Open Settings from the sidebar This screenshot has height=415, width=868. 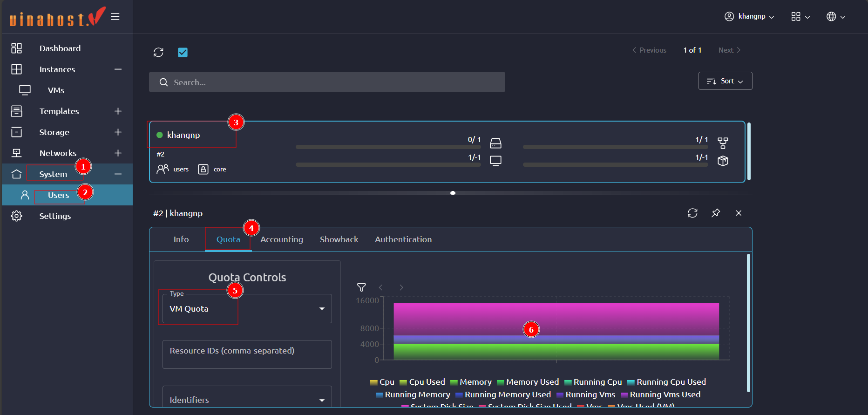(x=55, y=216)
